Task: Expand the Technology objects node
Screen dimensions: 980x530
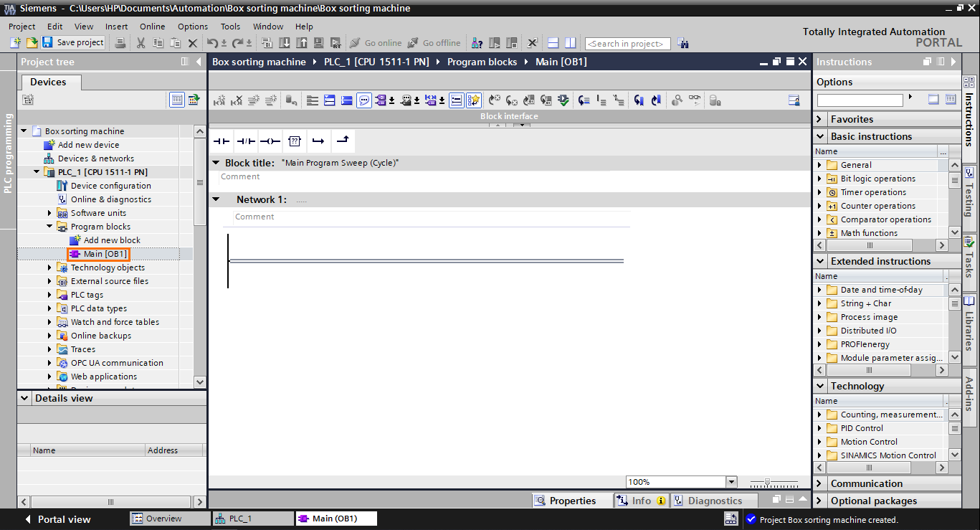Action: point(50,268)
